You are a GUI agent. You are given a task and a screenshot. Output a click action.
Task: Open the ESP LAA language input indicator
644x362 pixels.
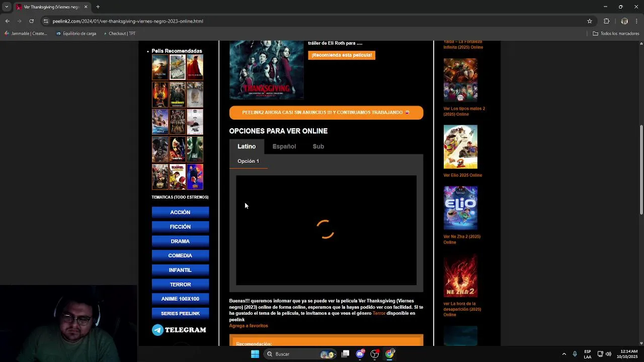tap(588, 354)
